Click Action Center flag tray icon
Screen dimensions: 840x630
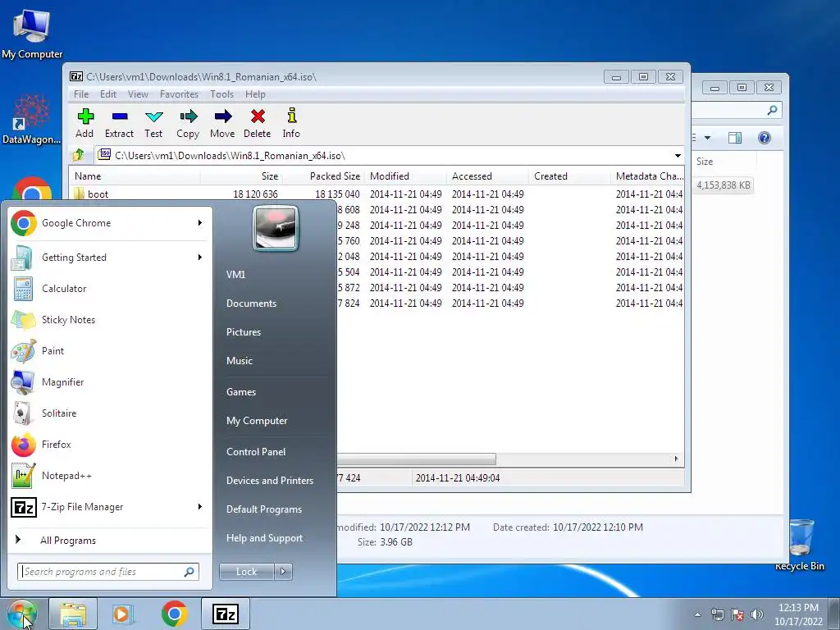(737, 614)
